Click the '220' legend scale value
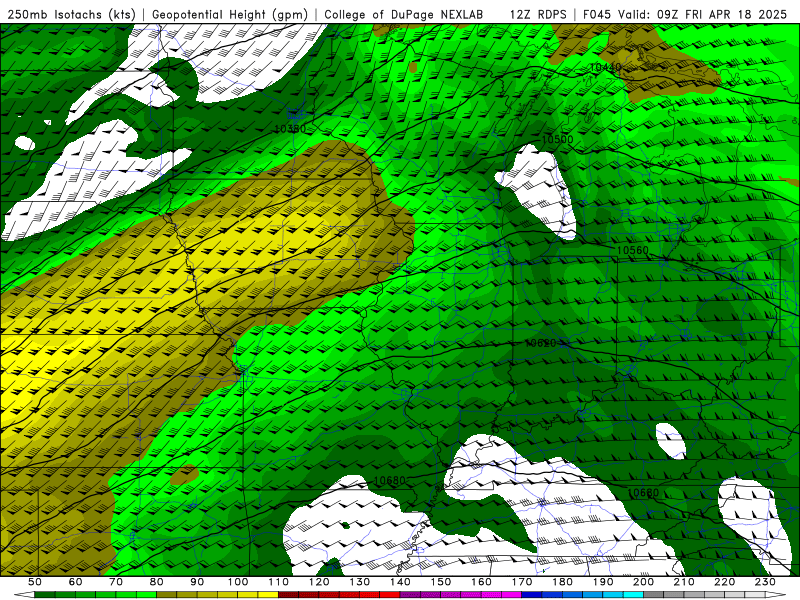Viewport: 800px width, 600px height. 725,582
